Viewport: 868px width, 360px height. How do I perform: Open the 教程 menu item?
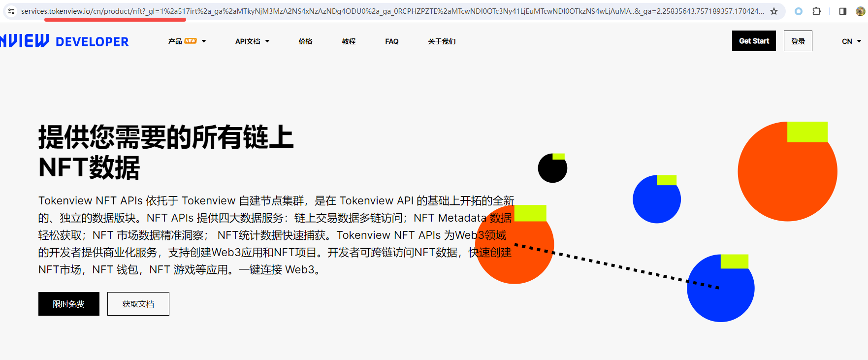pyautogui.click(x=349, y=41)
